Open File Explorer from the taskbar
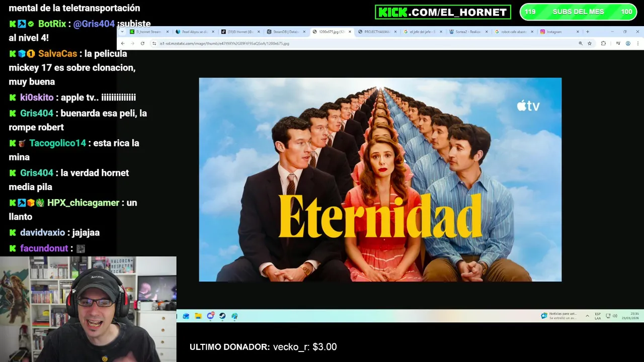644x362 pixels. pyautogui.click(x=198, y=316)
